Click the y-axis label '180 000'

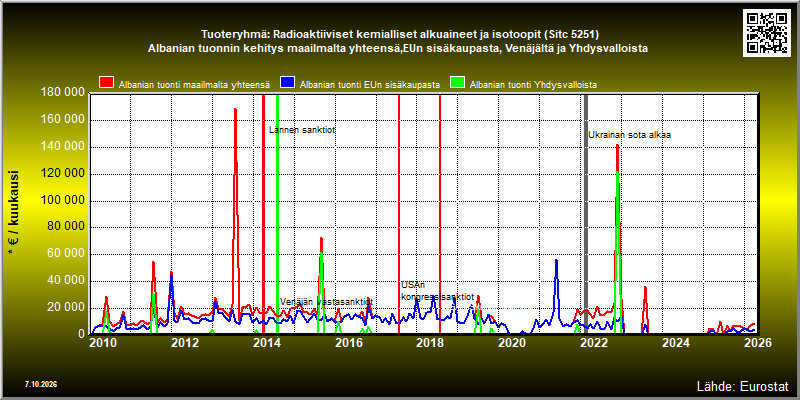click(x=64, y=93)
